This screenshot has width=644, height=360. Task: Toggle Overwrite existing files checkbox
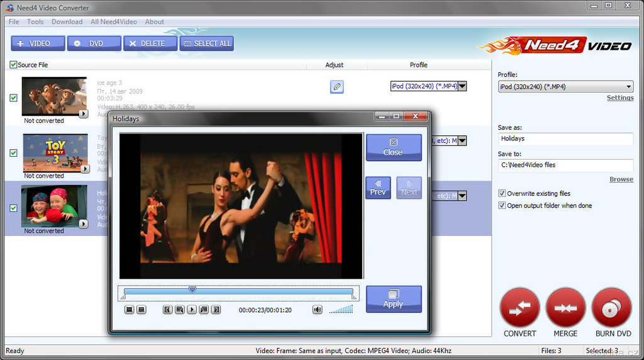(x=502, y=194)
